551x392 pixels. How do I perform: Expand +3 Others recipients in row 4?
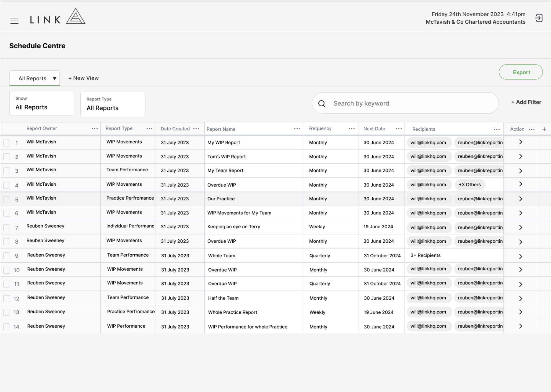[x=470, y=184]
